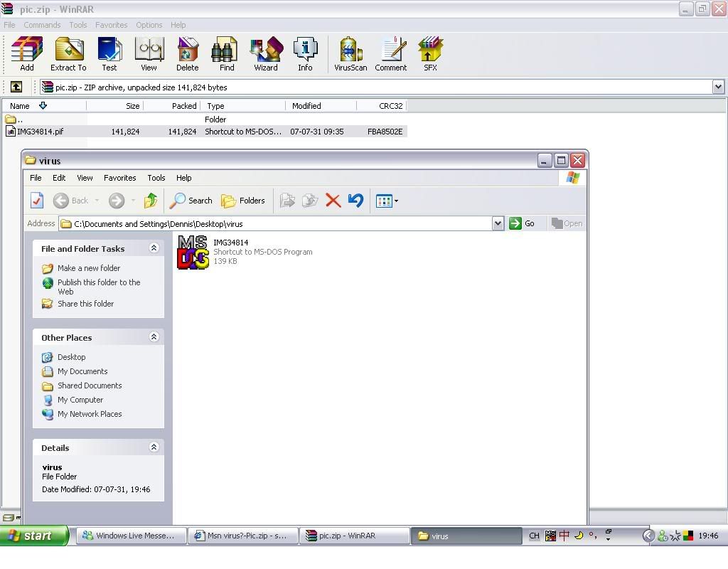
Task: Collapse the File and Folder Tasks panel
Action: click(154, 248)
